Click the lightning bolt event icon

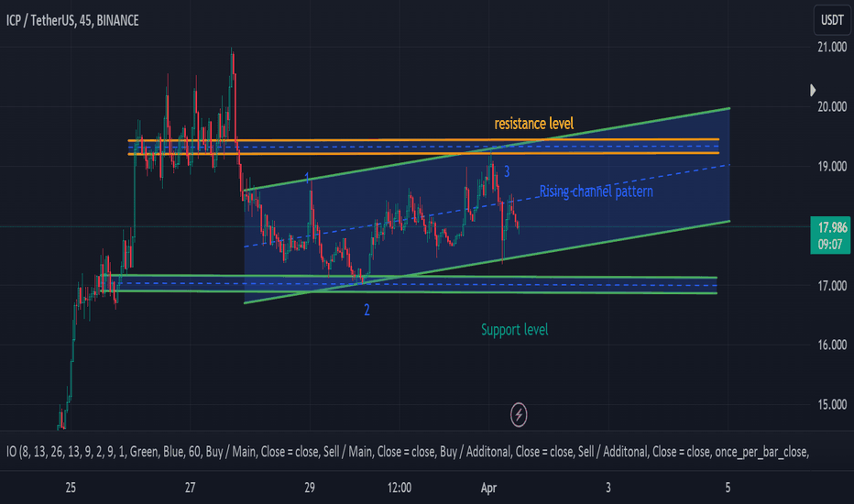pyautogui.click(x=519, y=415)
